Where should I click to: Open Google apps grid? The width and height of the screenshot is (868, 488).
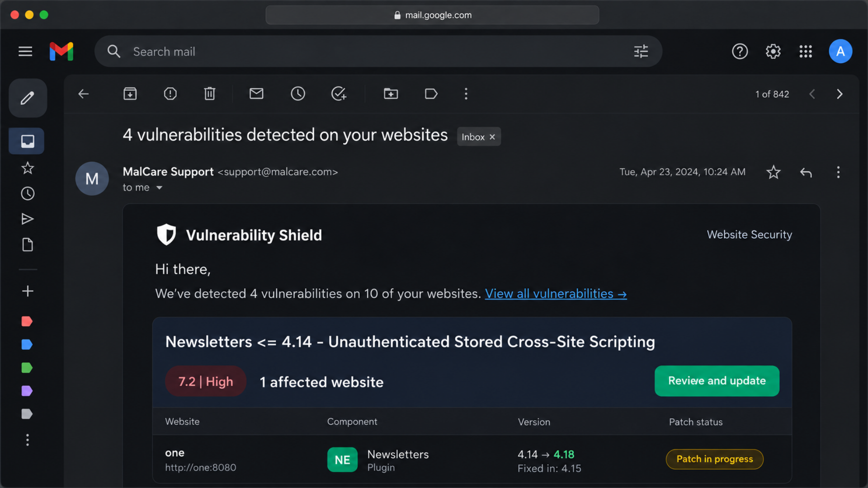806,52
